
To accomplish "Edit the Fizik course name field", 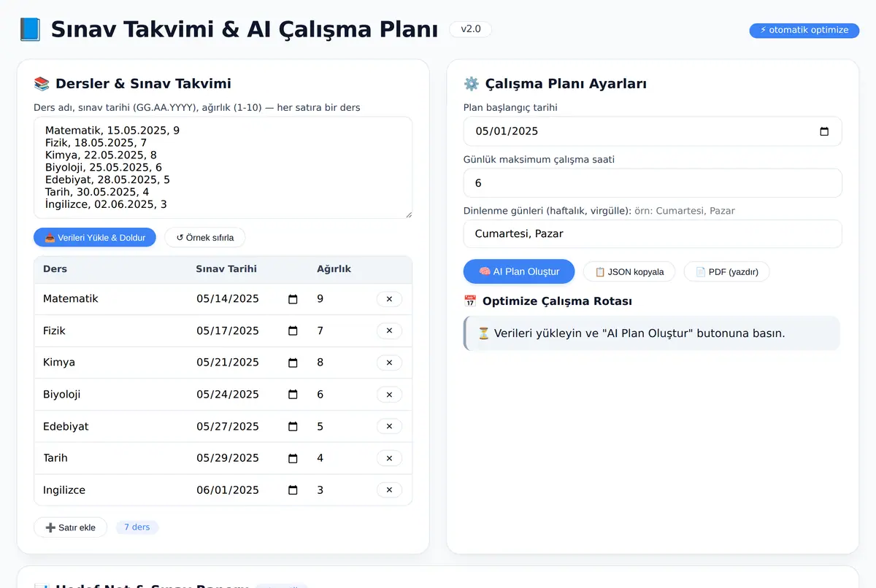I will tap(111, 330).
